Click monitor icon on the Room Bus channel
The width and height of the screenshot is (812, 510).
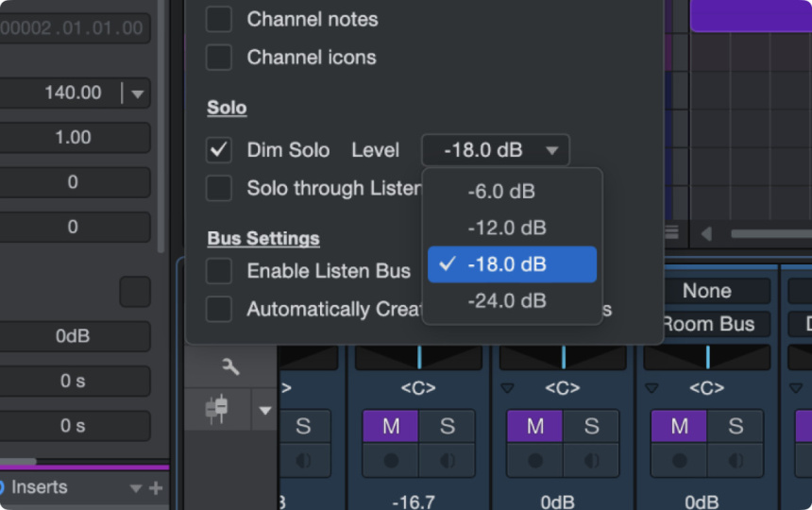736,460
